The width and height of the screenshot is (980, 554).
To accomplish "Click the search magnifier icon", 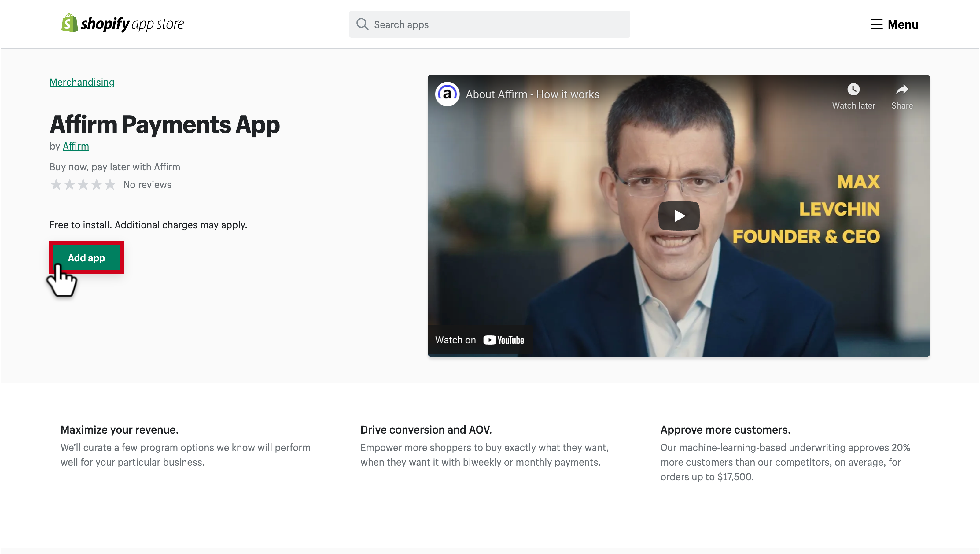I will pyautogui.click(x=362, y=24).
